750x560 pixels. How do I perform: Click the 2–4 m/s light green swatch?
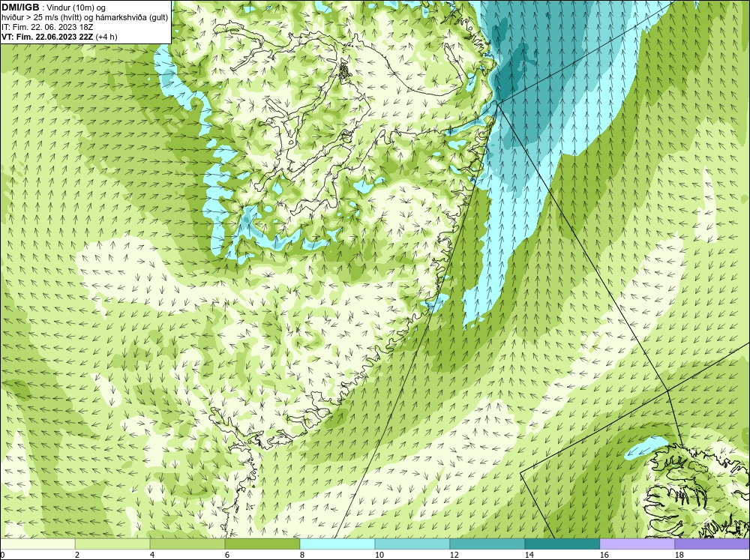point(112,544)
